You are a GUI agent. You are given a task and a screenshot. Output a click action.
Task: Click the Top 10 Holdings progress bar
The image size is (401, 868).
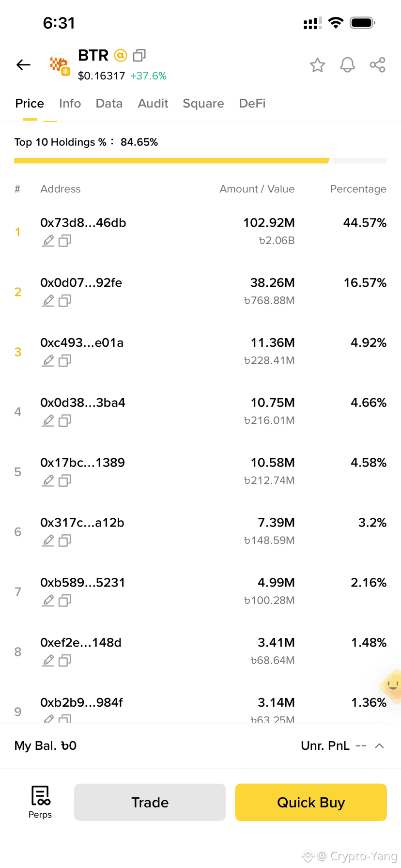(200, 160)
